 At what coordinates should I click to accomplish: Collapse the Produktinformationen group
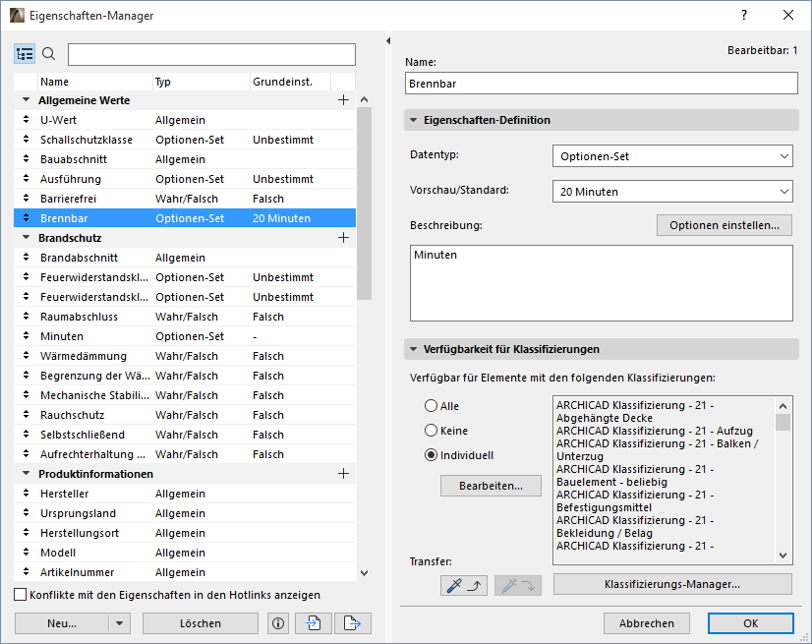pyautogui.click(x=26, y=474)
